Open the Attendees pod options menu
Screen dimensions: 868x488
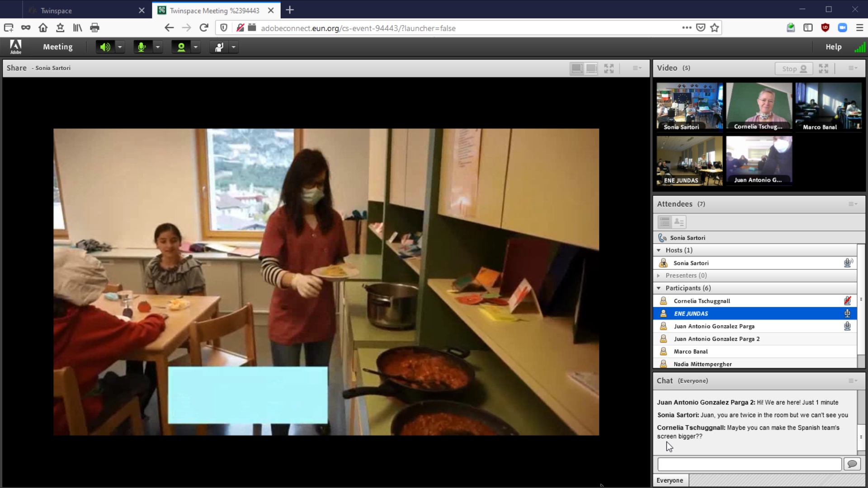coord(853,204)
